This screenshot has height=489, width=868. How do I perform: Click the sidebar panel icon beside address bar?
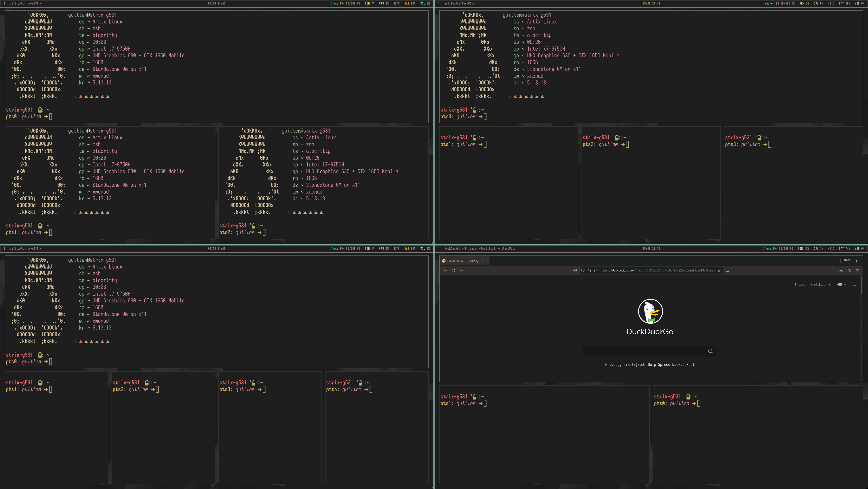click(728, 270)
